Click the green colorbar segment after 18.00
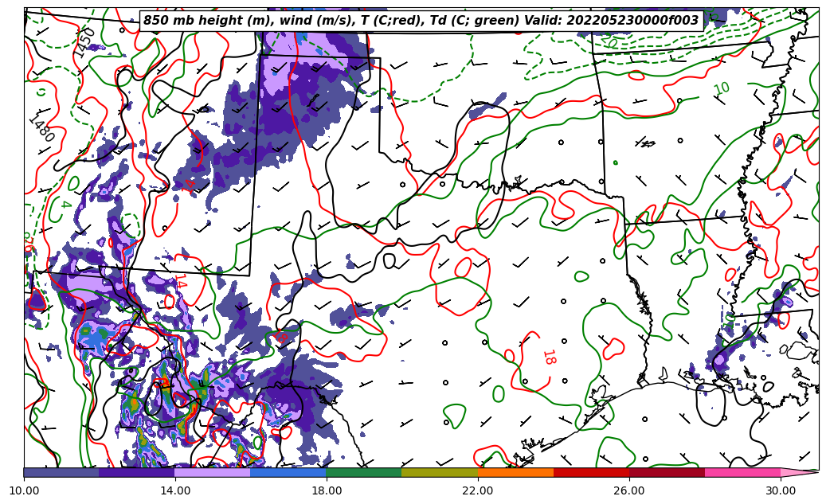The width and height of the screenshot is (826, 504). [x=363, y=472]
